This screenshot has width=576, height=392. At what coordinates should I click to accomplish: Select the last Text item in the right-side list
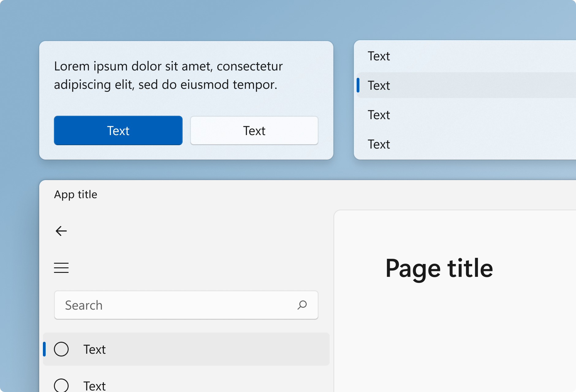tap(379, 144)
